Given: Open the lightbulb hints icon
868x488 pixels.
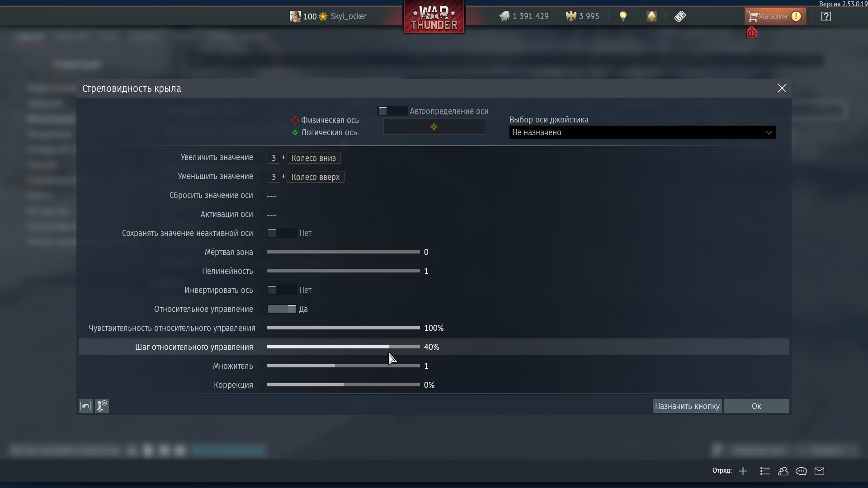Looking at the screenshot, I should (623, 17).
